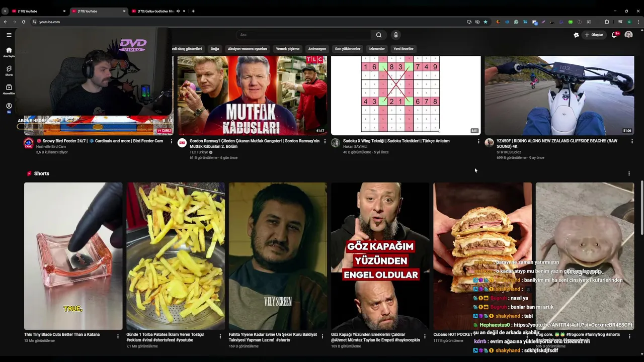Viewport: 644px width, 362px height.
Task: Select the Yeni öneriler chip
Action: click(x=404, y=49)
